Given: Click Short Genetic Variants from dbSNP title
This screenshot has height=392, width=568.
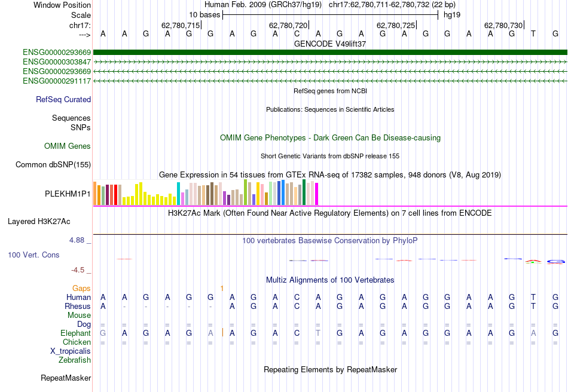Looking at the screenshot, I should coord(330,156).
